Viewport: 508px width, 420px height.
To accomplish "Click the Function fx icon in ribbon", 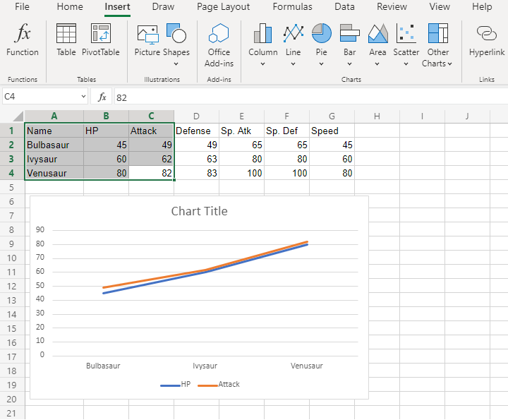I will [x=23, y=34].
